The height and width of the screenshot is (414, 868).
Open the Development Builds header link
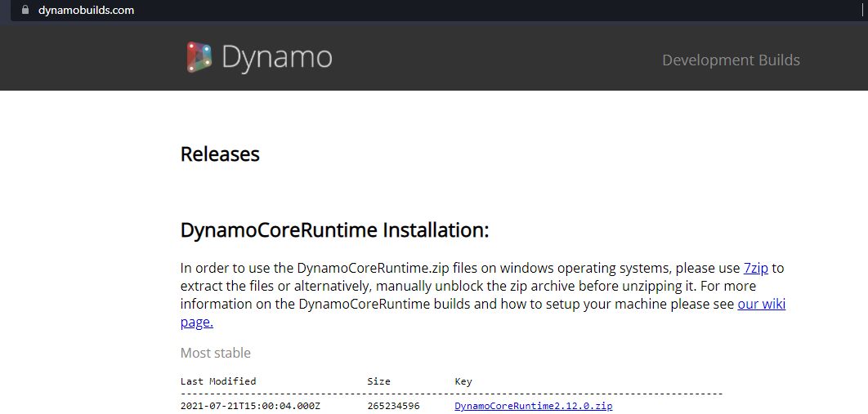tap(731, 60)
